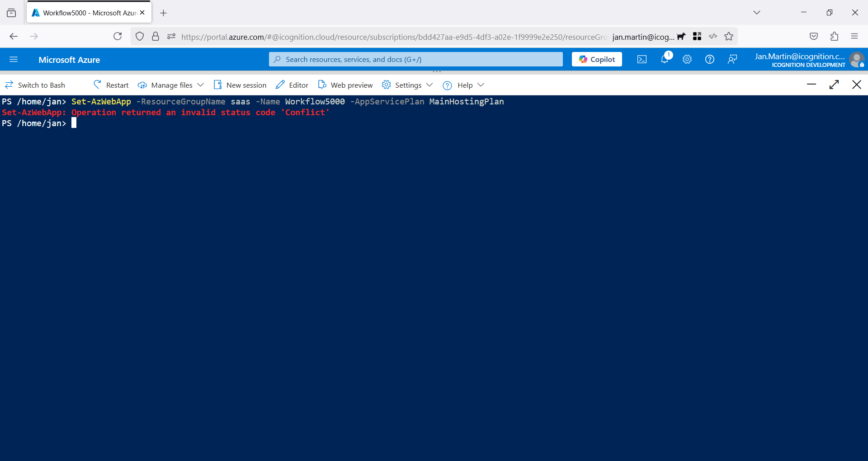Open the tracking protection shield icon
The image size is (868, 461).
pyautogui.click(x=140, y=37)
